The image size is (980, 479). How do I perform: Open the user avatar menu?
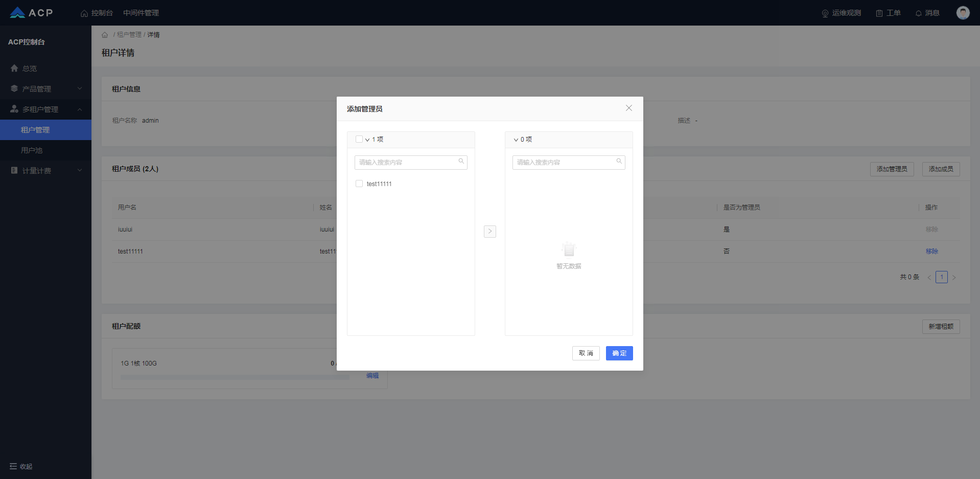[x=963, y=13]
